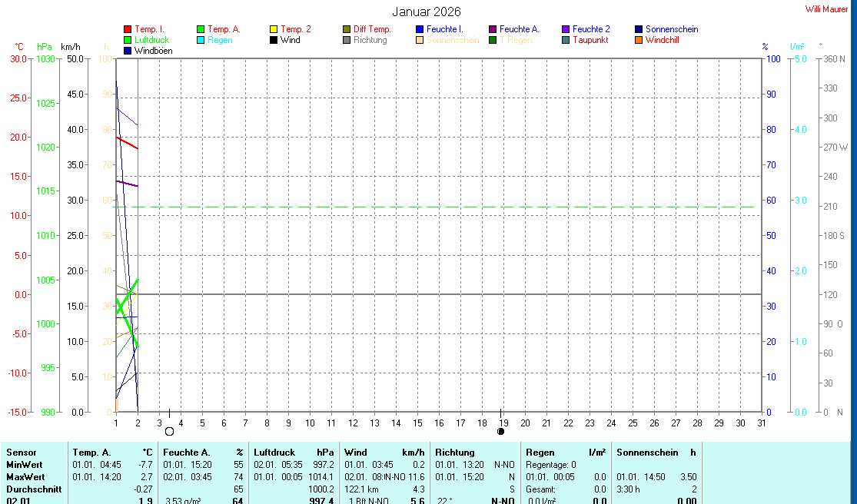Click the Taupunkt legend label

point(590,40)
